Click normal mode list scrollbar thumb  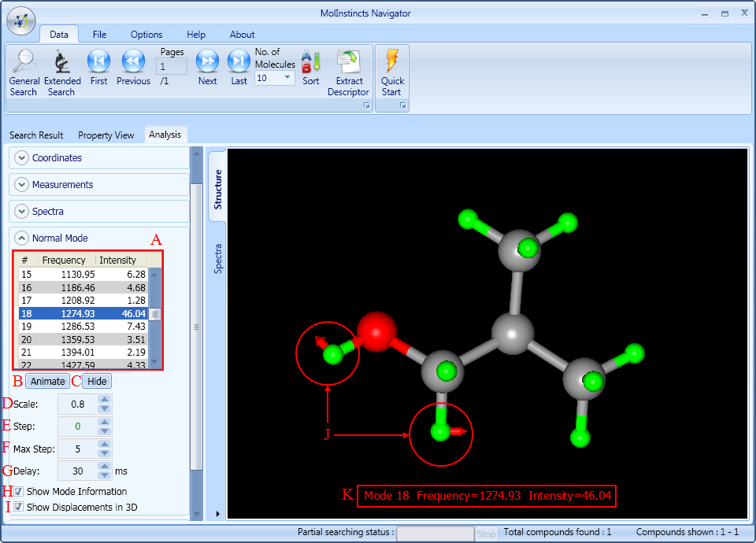tap(155, 314)
